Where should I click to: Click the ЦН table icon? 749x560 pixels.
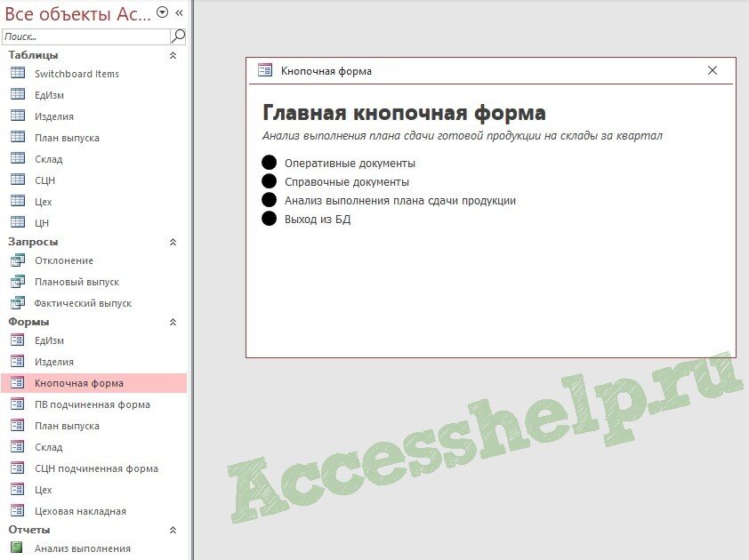[x=18, y=222]
